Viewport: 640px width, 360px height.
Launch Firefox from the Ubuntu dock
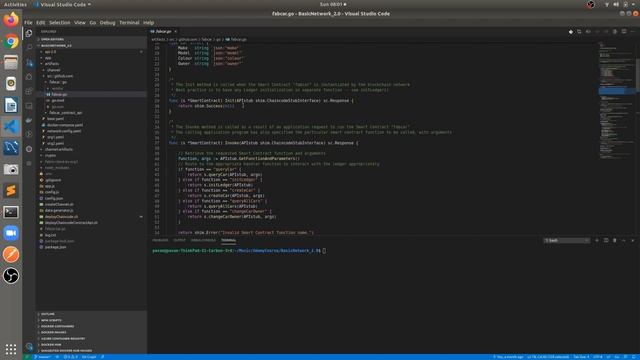tap(11, 20)
